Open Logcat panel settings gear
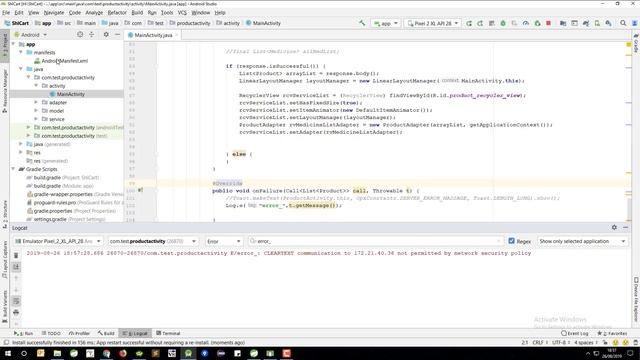Screen dimensions: 640x360 [x=614, y=227]
